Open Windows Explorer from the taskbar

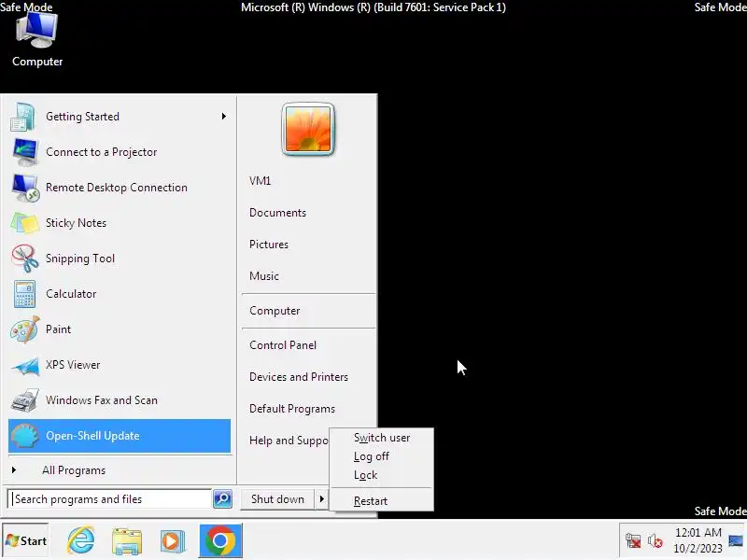[x=127, y=541]
